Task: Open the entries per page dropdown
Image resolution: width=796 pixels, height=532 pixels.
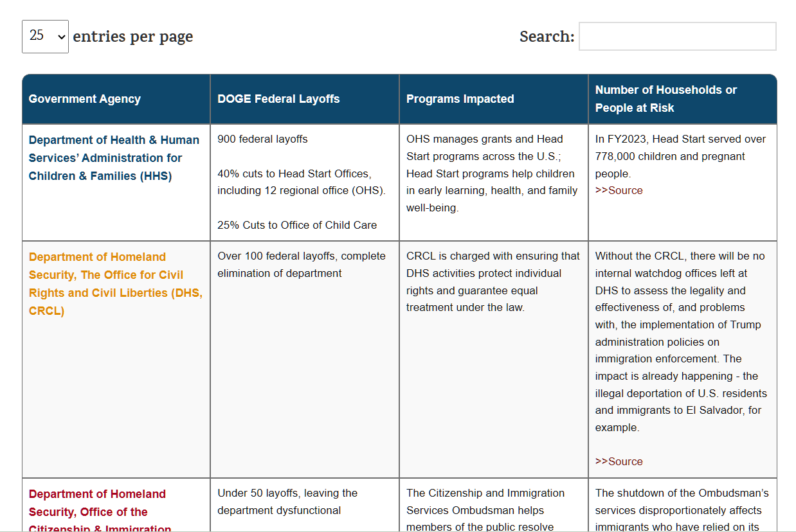Action: [x=45, y=36]
